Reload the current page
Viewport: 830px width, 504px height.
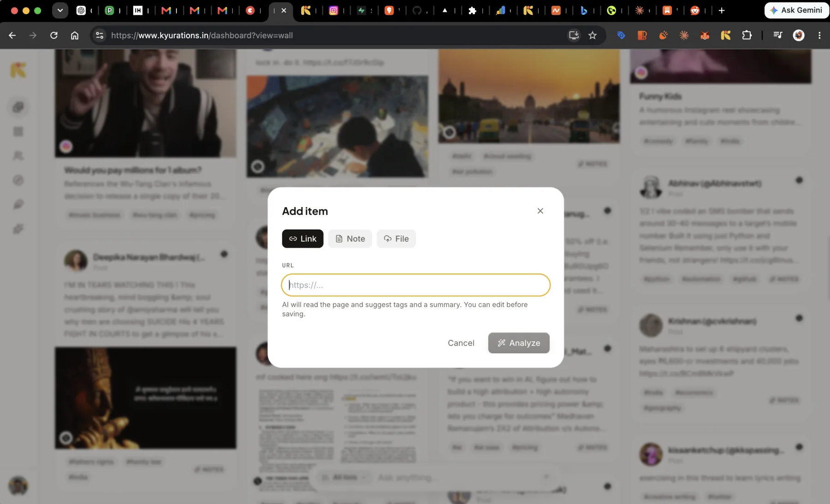point(54,36)
